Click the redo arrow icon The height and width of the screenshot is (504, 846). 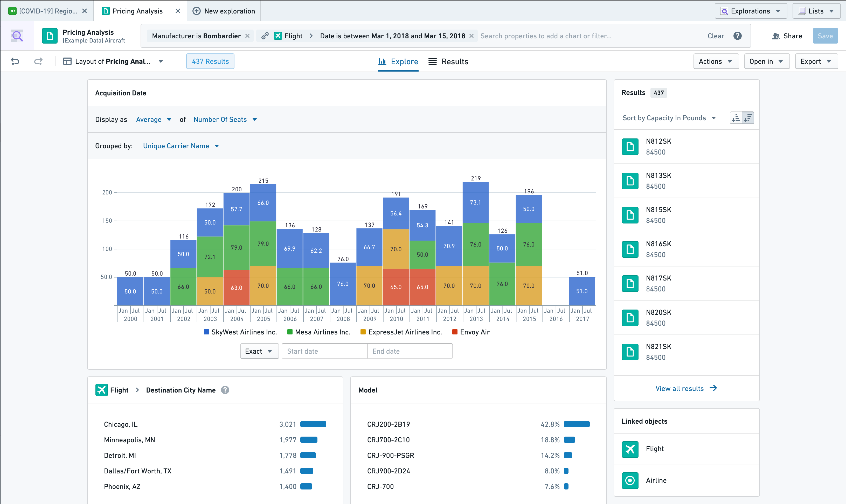coord(38,61)
